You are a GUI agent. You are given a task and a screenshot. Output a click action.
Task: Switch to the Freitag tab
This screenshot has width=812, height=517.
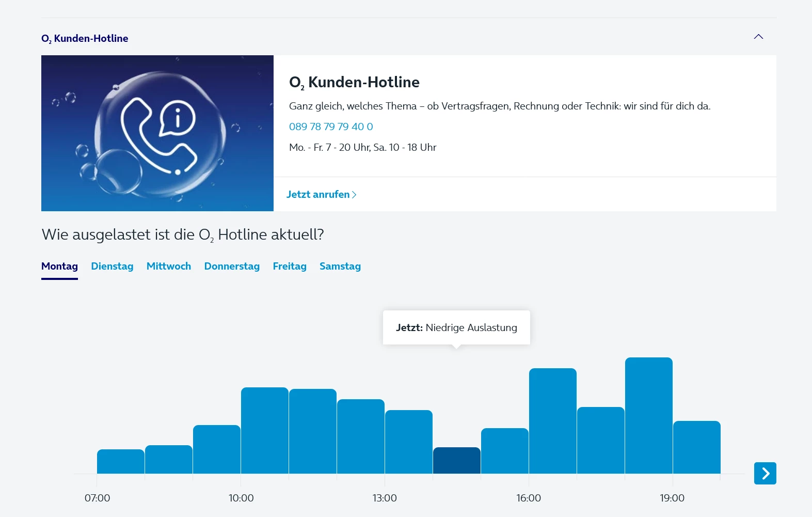[x=290, y=267]
